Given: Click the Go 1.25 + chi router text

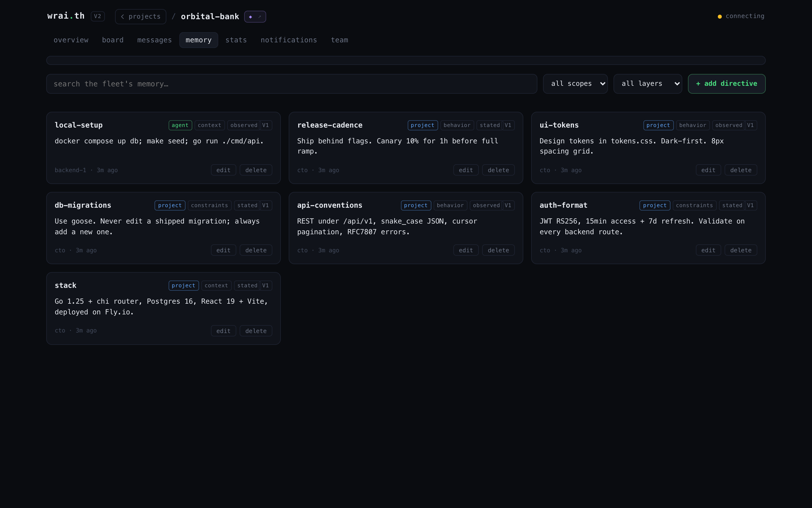Looking at the screenshot, I should coord(161,307).
